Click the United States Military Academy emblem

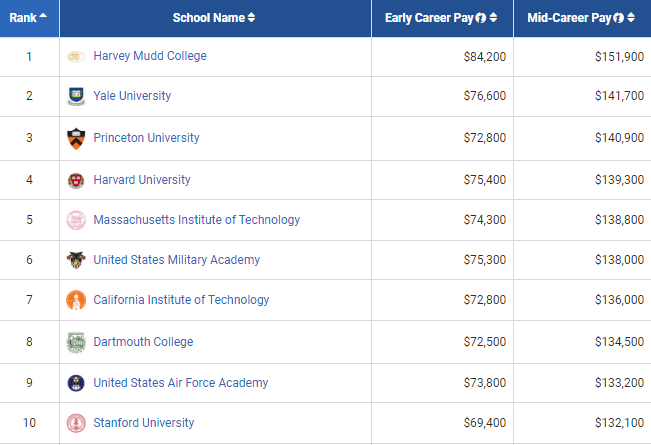(76, 260)
